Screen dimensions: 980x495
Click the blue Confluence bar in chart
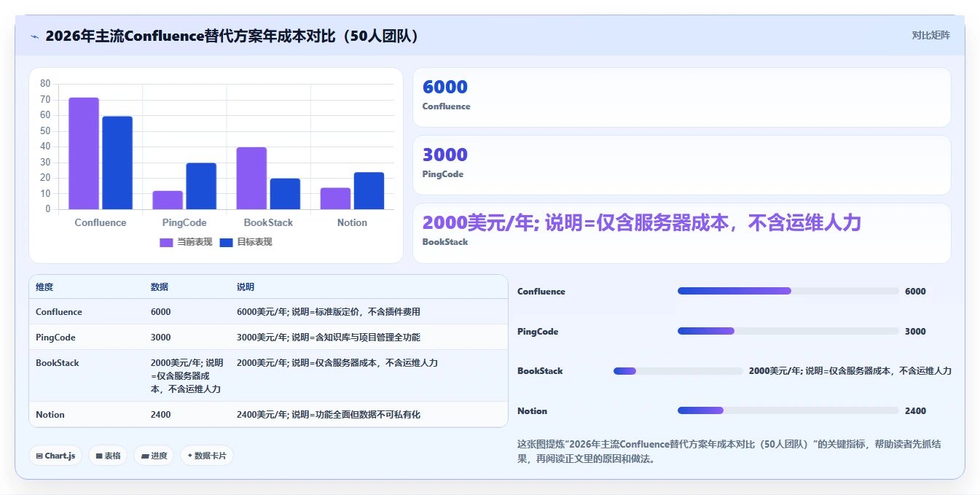click(x=117, y=163)
